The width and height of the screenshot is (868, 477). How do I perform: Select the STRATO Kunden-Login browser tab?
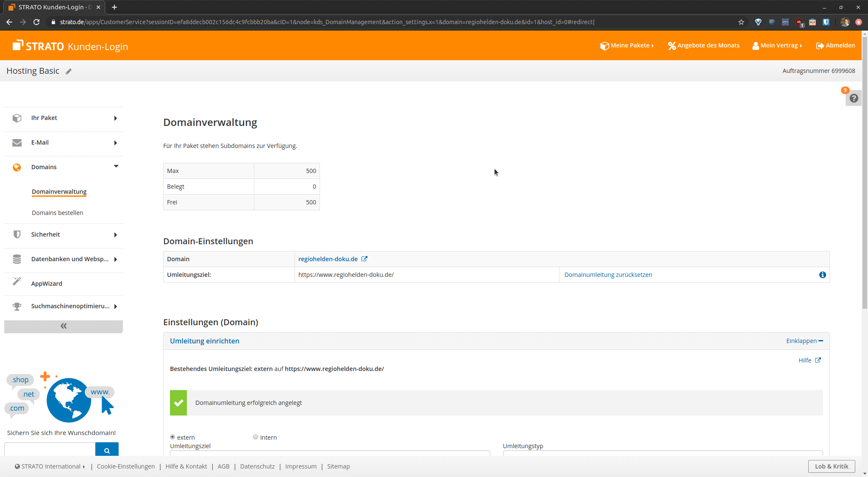click(54, 7)
